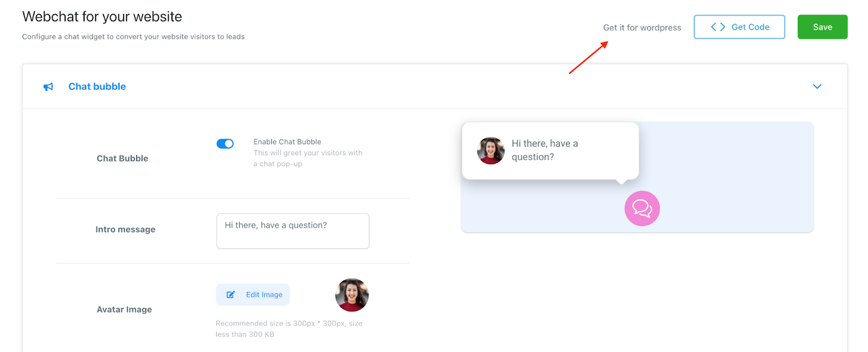Click the avatar photo in the preview bubble
Image resolution: width=868 pixels, height=352 pixels.
point(490,151)
